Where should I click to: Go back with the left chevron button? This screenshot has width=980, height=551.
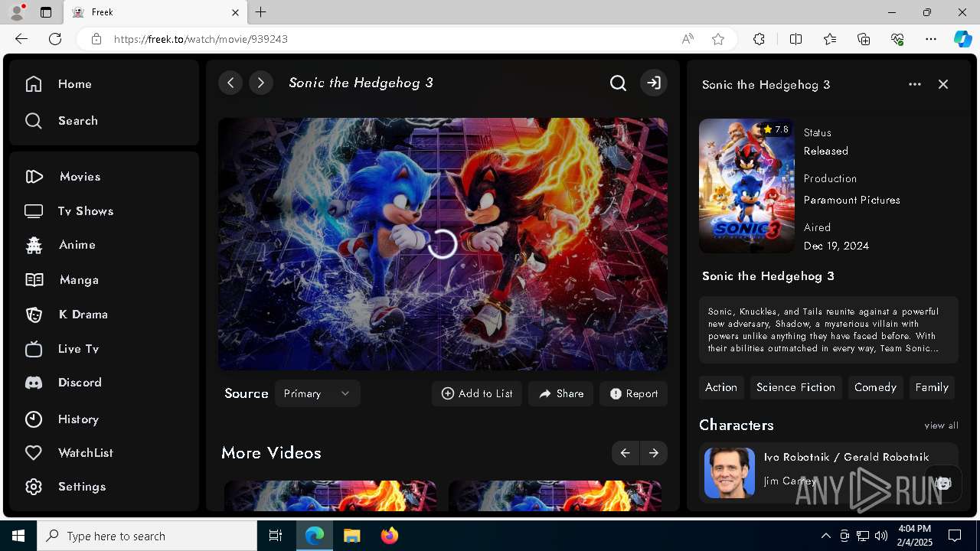coord(230,83)
